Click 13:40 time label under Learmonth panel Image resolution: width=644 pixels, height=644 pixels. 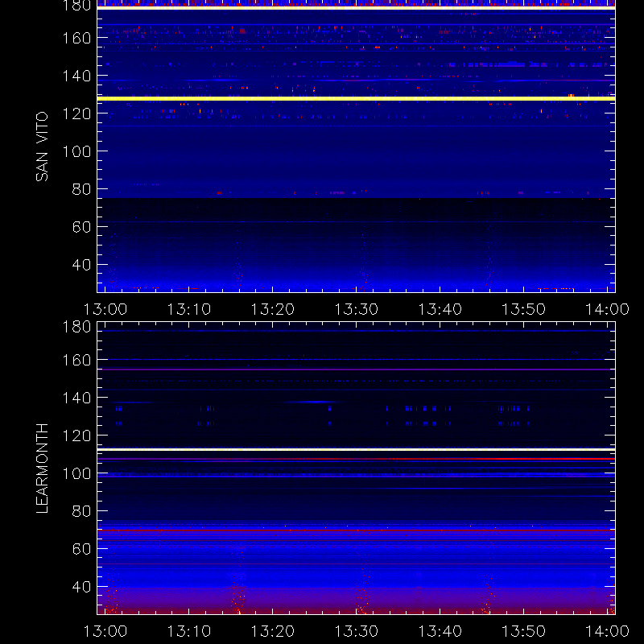coord(440,631)
